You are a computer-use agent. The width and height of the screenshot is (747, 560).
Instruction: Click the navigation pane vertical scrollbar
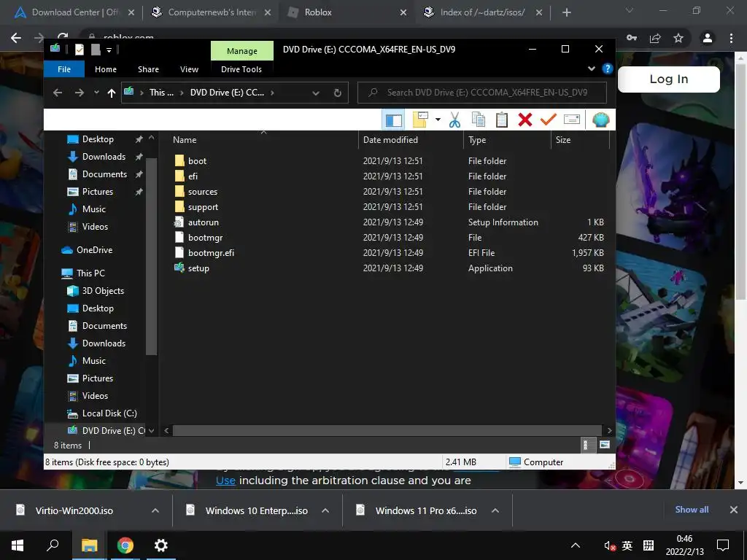pos(152,256)
